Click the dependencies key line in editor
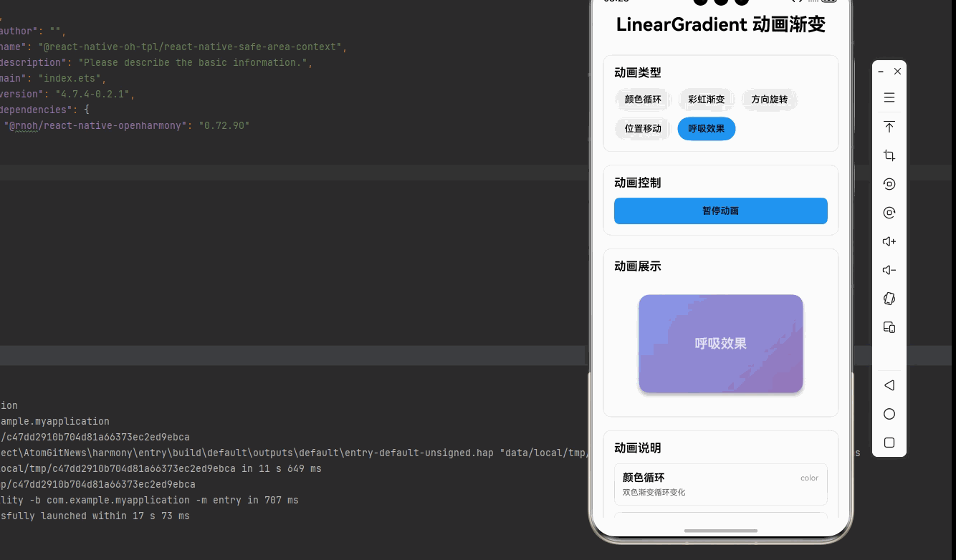Image resolution: width=956 pixels, height=560 pixels. 44,110
